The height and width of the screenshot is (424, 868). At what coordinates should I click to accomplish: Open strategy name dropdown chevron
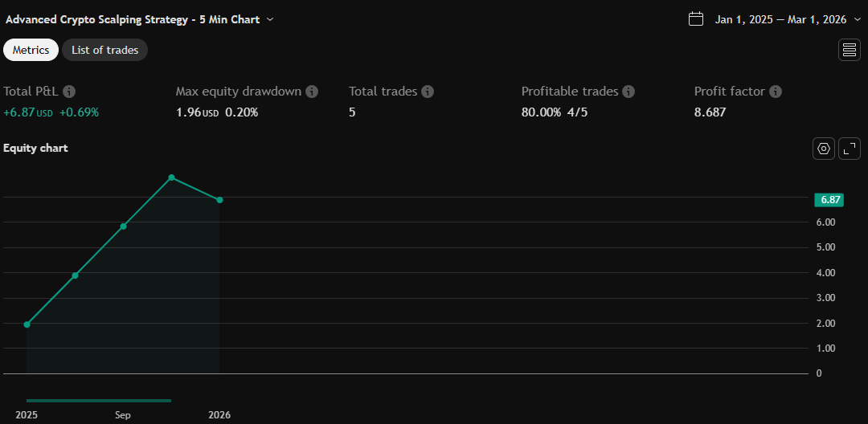270,19
